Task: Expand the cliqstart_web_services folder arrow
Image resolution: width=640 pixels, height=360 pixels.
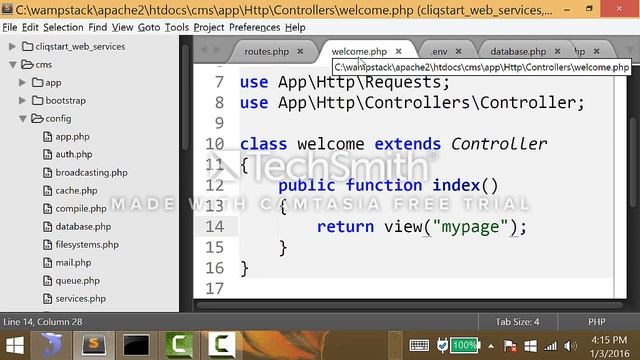Action: click(12, 47)
